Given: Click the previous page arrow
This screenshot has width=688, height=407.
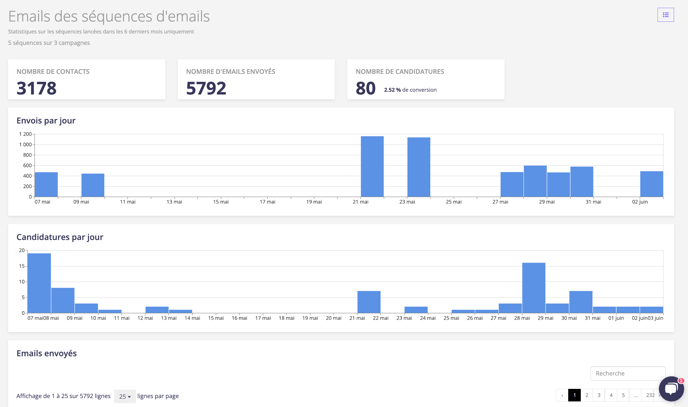Looking at the screenshot, I should pyautogui.click(x=562, y=395).
